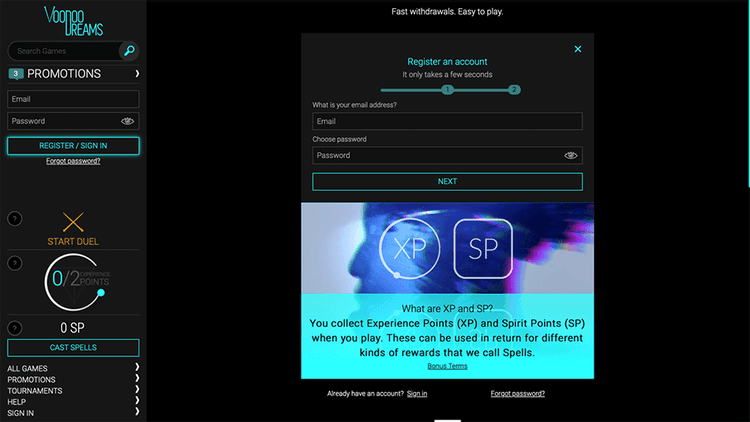This screenshot has width=750, height=422.
Task: Click the promotions count badge showing 3
Action: pyautogui.click(x=16, y=74)
